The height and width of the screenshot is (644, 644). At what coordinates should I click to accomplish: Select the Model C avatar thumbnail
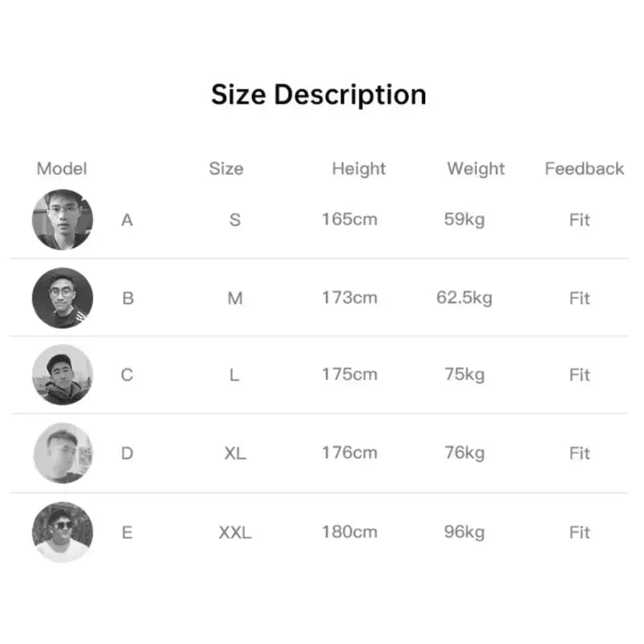click(x=63, y=375)
